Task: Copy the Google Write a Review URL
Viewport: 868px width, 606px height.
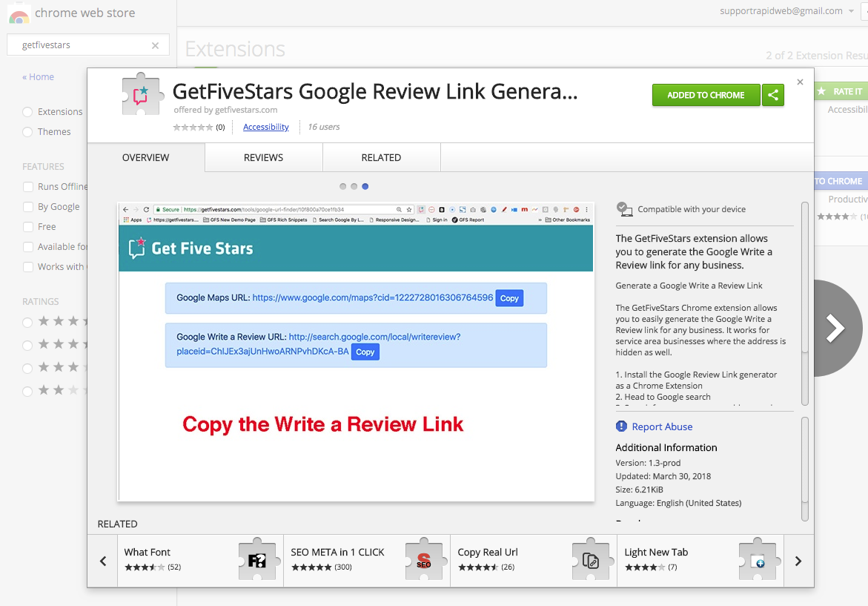Action: tap(365, 352)
